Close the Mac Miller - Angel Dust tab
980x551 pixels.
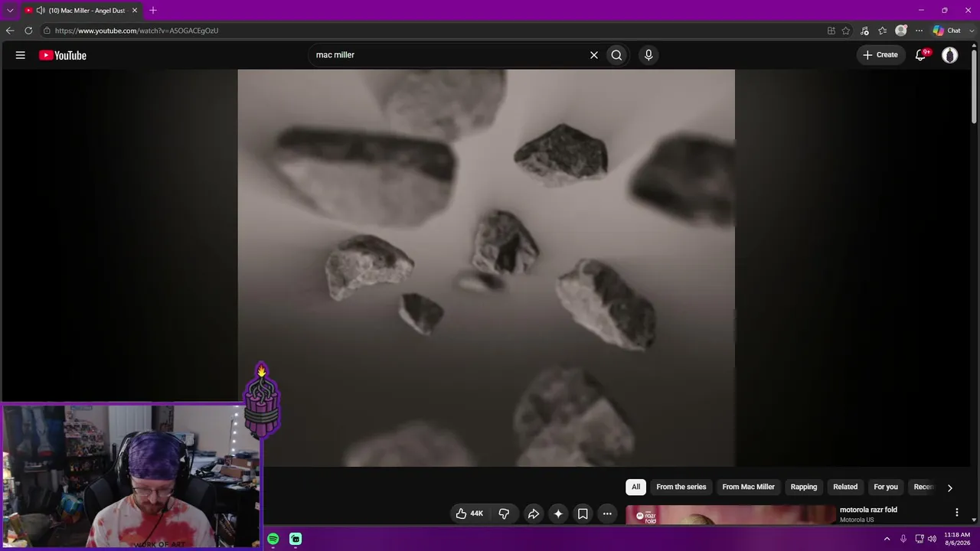click(135, 11)
